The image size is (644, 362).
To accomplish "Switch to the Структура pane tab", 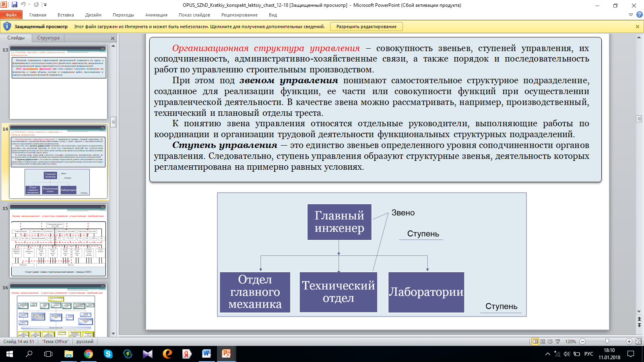I will pos(48,38).
